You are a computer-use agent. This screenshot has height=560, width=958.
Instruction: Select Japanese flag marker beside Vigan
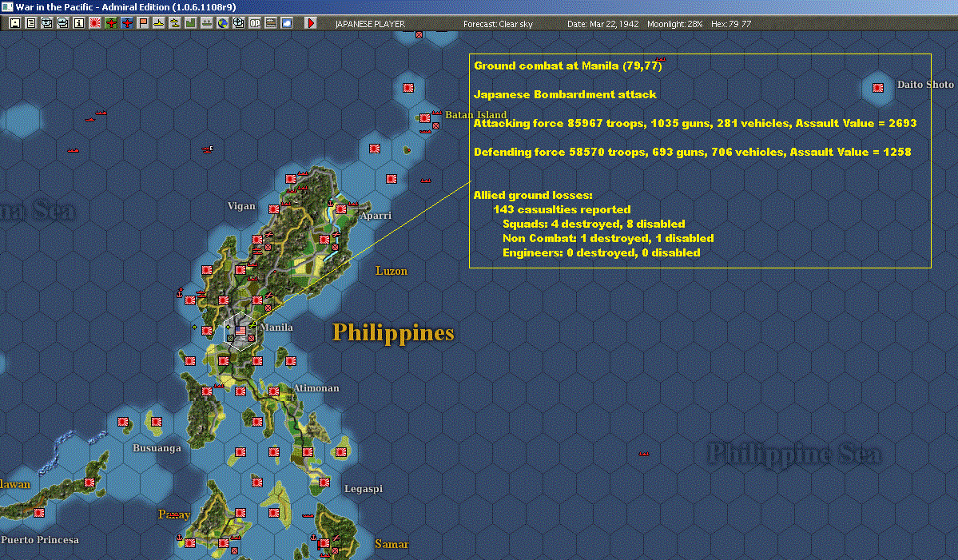(274, 209)
